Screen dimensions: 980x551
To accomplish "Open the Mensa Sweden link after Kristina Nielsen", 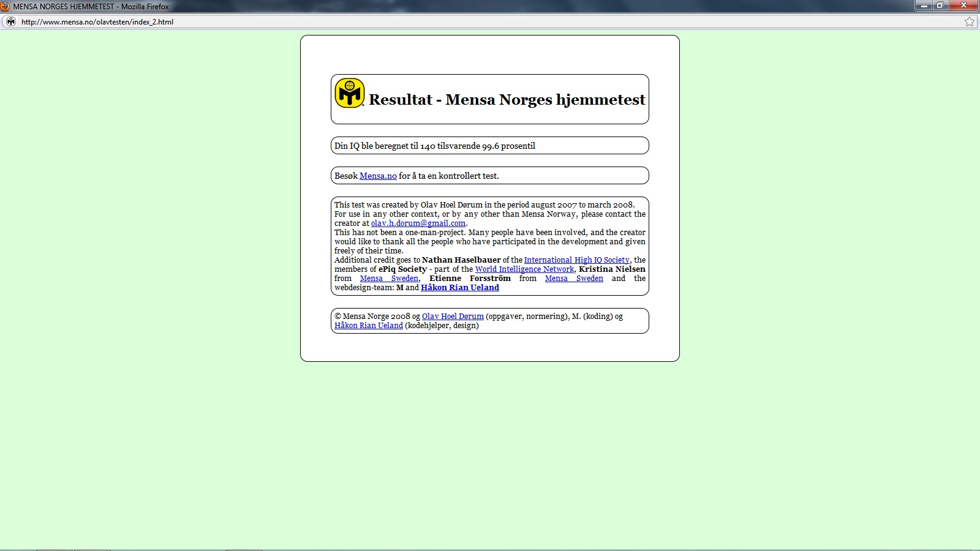I will [389, 279].
